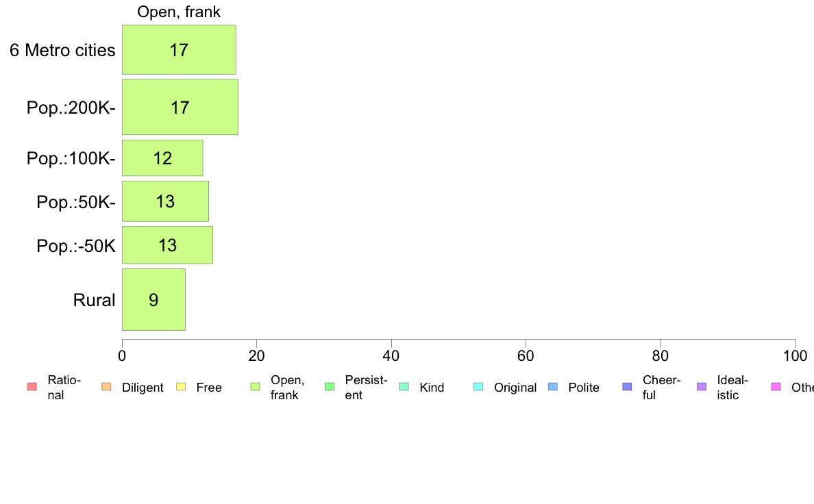Click the Idealistic legend purple swatch

pyautogui.click(x=702, y=387)
